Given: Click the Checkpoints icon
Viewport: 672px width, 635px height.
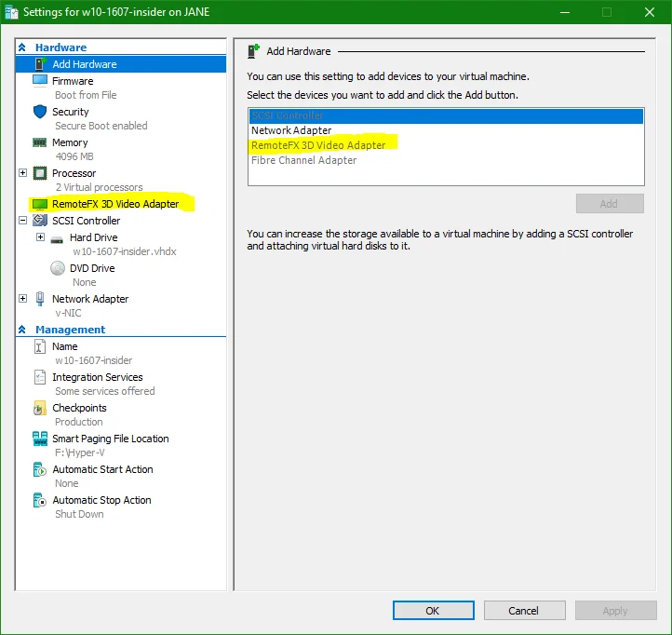Looking at the screenshot, I should click(39, 408).
